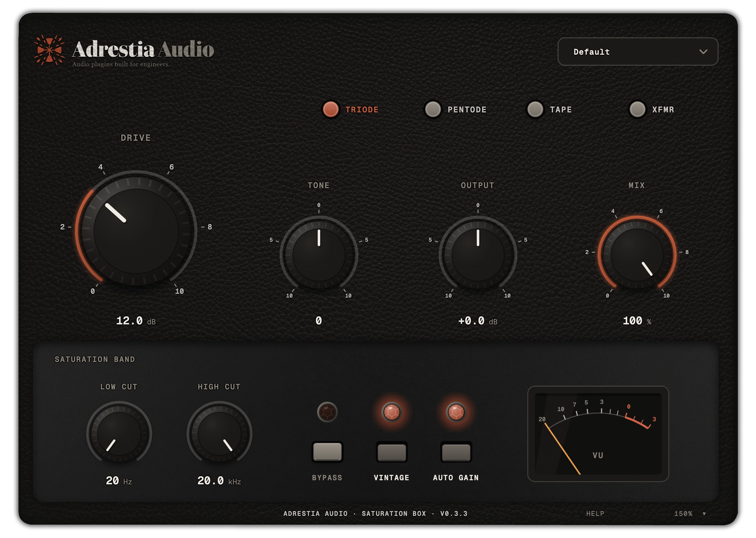This screenshot has height=538, width=756.
Task: Click the glowing AUTO GAIN indicator lamp
Action: pos(456,412)
